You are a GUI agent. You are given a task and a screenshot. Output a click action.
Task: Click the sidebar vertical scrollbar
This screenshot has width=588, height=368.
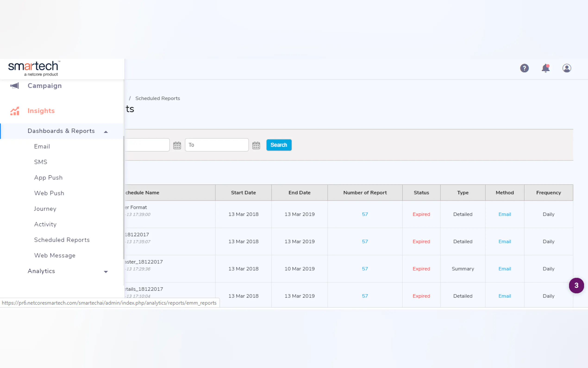point(123,197)
